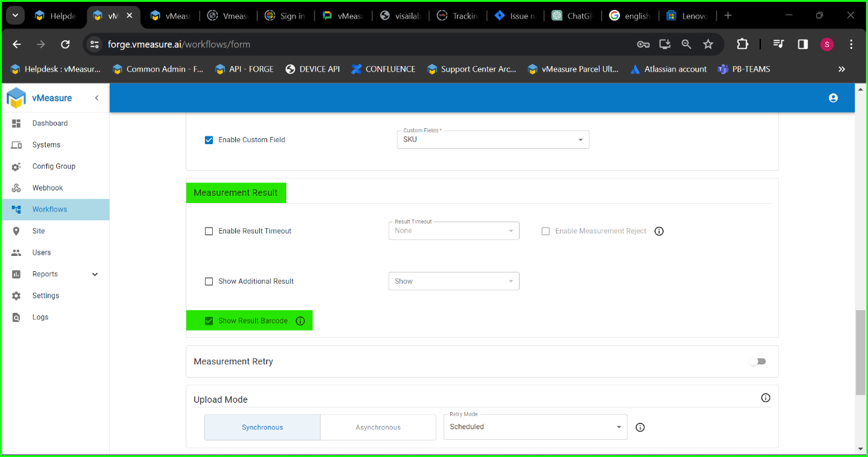Open the Show additional result dropdown
This screenshot has height=457, width=868.
pyautogui.click(x=454, y=281)
